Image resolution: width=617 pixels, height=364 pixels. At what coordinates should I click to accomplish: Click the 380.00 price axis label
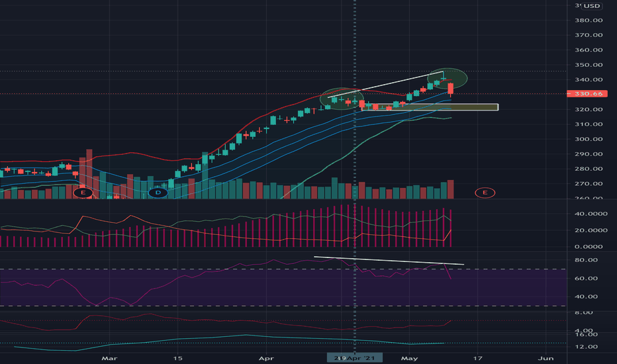(589, 20)
